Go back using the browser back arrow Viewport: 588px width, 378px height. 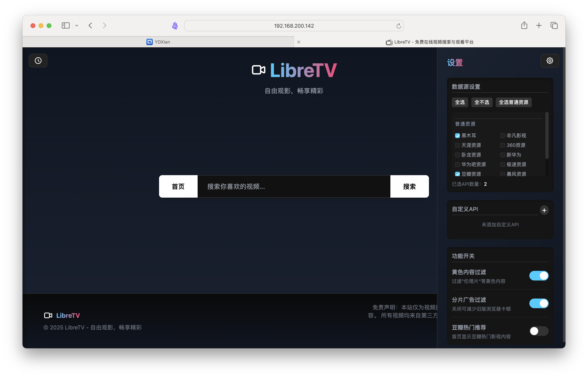click(x=90, y=25)
